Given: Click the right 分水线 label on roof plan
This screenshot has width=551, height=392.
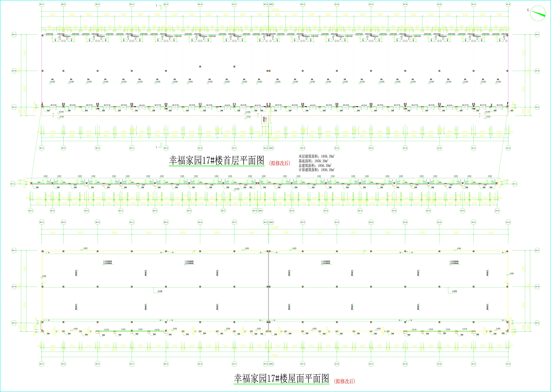Looking at the screenshot, I should 454,291.
